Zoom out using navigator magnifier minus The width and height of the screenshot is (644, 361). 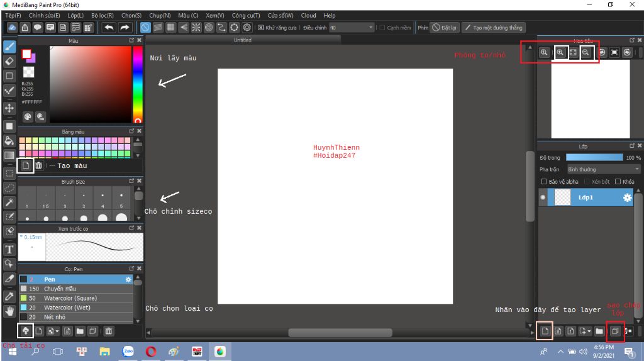tap(586, 53)
